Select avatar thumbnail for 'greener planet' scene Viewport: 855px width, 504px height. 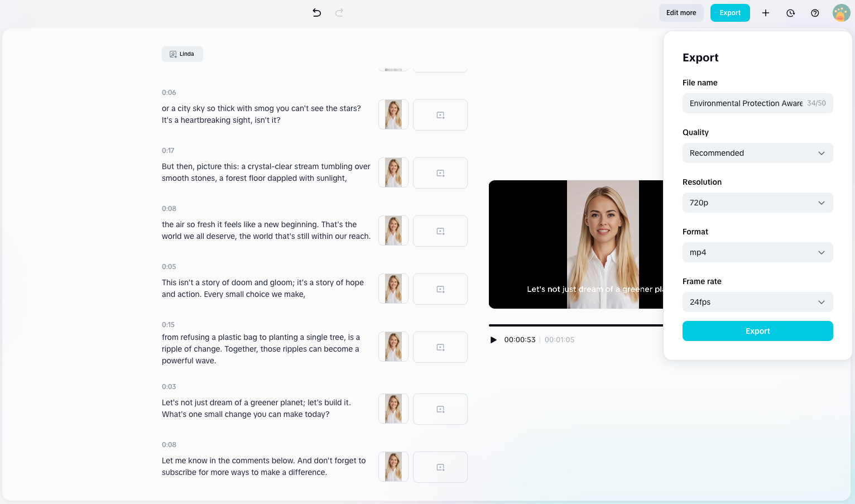393,409
